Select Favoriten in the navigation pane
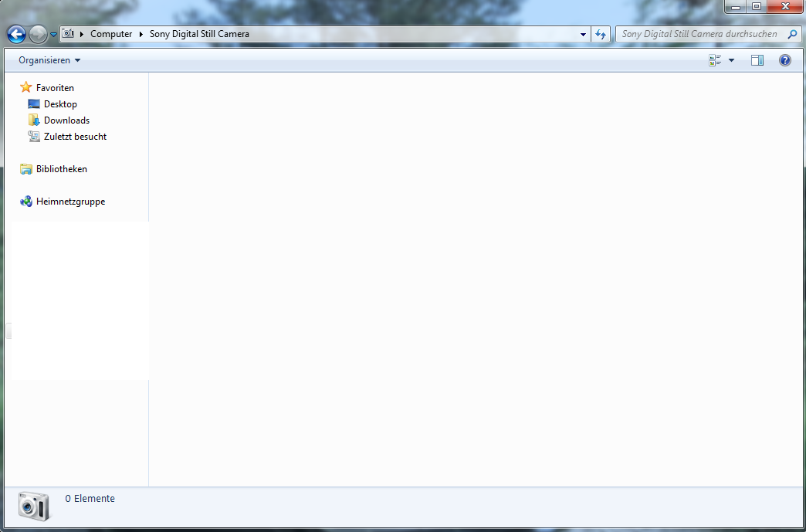Screen dimensions: 806x532 pyautogui.click(x=55, y=88)
